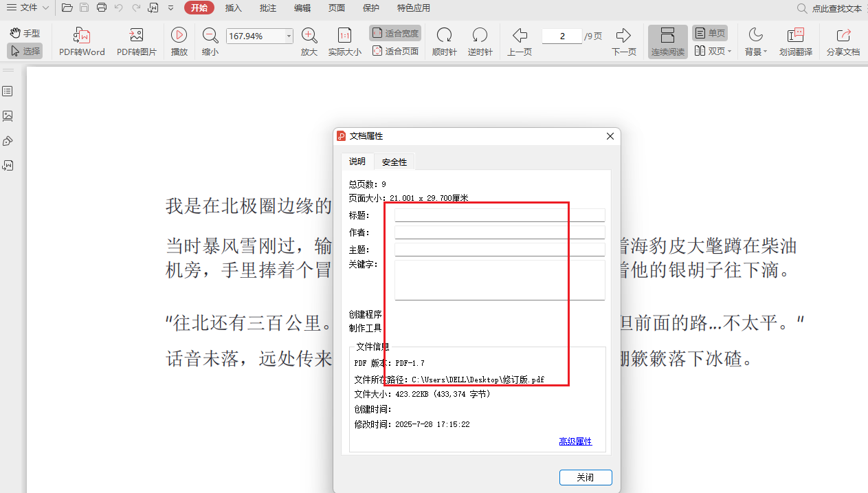Switch to the 安全性 tab

(394, 162)
